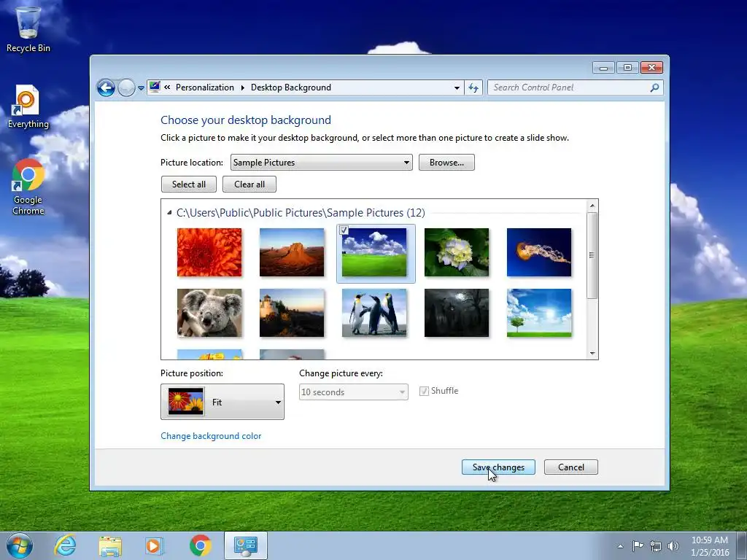Open Action Center flag in tray
747x560 pixels.
638,545
